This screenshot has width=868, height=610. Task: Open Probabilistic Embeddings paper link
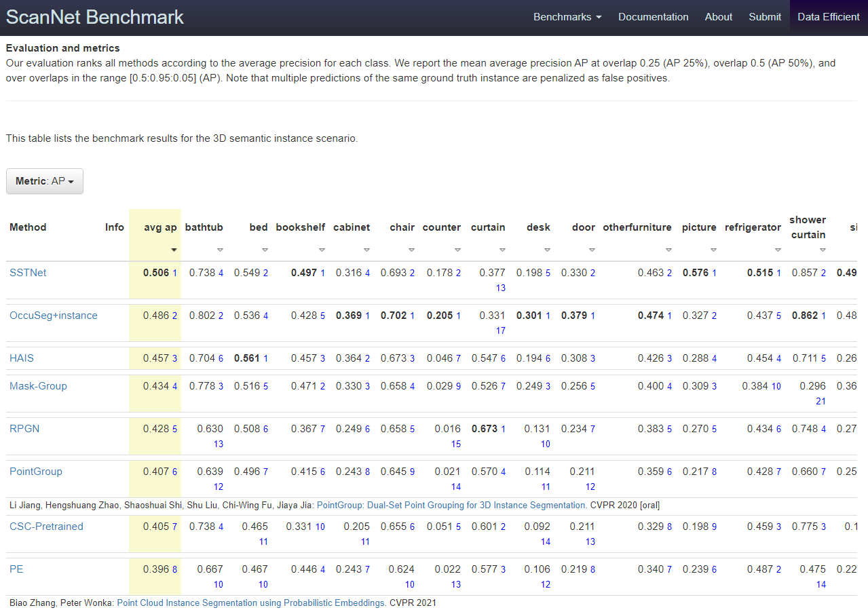252,603
